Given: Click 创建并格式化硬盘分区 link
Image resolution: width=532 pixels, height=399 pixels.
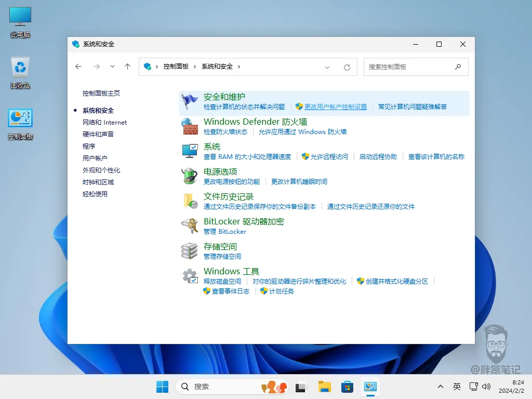Looking at the screenshot, I should [x=396, y=281].
